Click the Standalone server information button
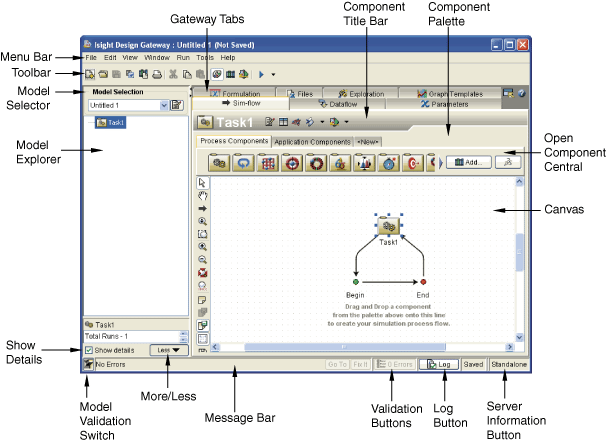Image resolution: width=610 pixels, height=443 pixels. coord(509,364)
